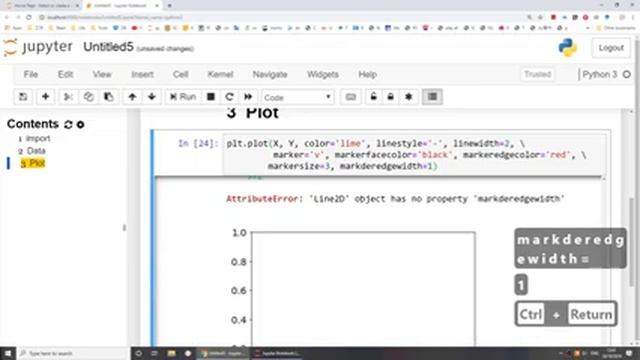Click the In [24] cell prompt
Viewport: 640px width, 360px height.
[198, 144]
